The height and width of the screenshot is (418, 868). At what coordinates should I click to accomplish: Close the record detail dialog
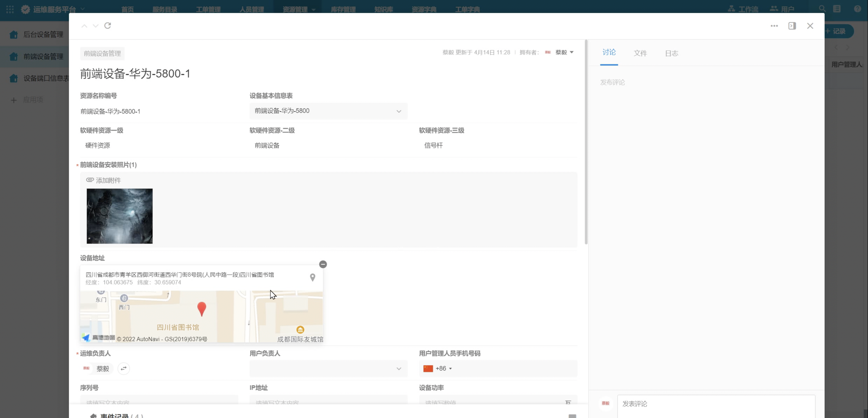[810, 26]
